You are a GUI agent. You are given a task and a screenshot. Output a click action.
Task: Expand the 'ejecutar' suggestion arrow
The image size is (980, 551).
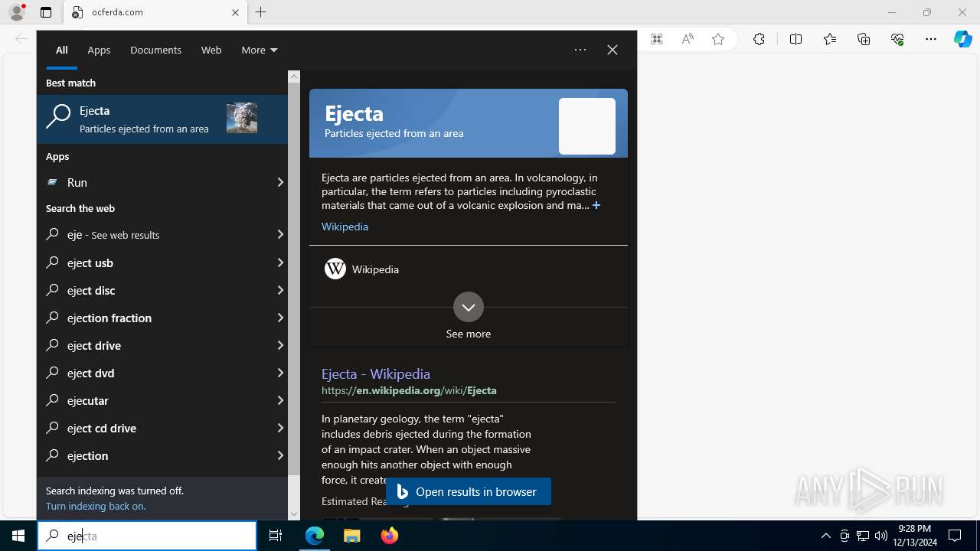(280, 400)
